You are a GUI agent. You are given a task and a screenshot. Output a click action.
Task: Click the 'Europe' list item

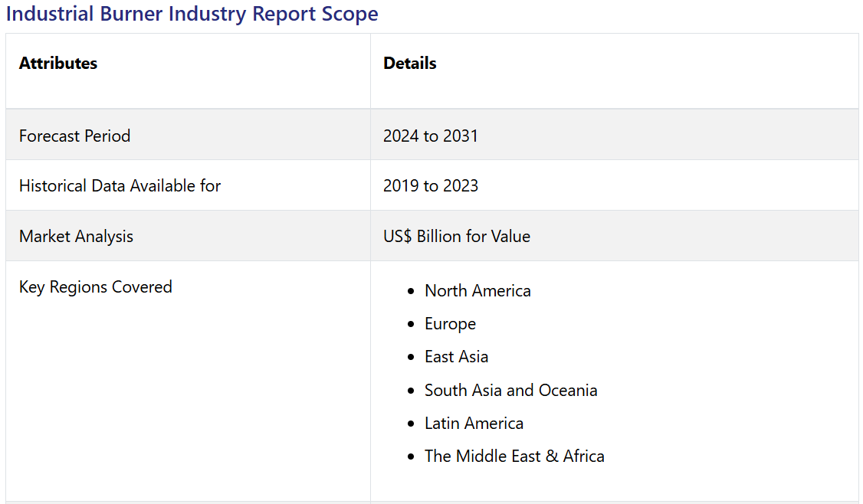click(450, 324)
